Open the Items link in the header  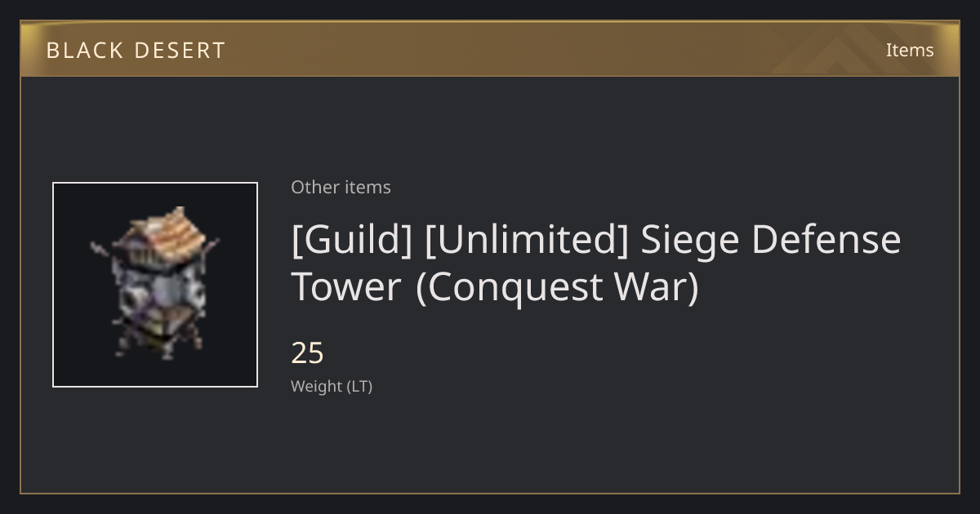[910, 50]
